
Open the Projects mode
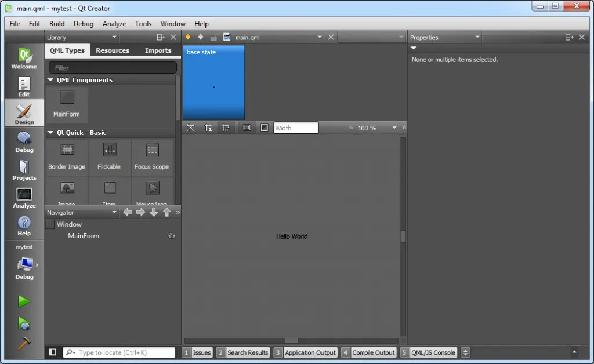point(24,170)
